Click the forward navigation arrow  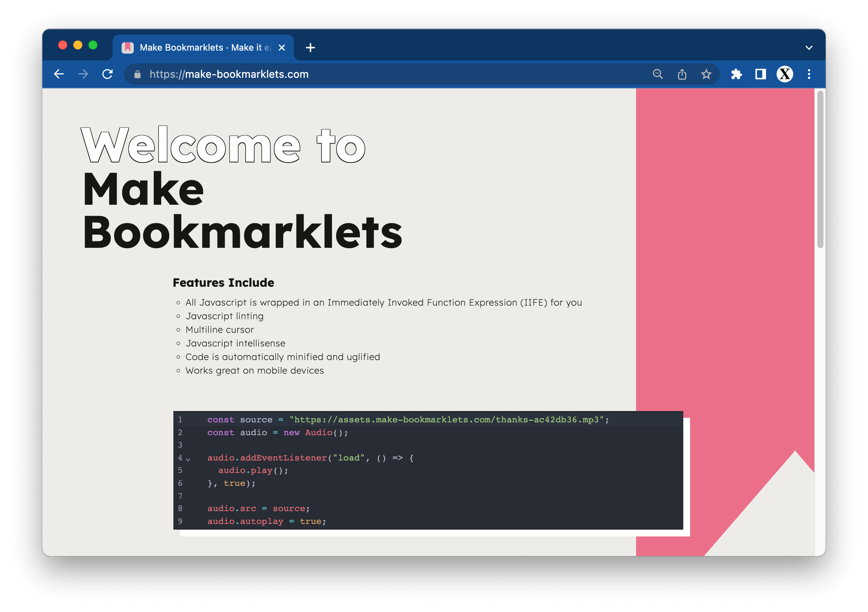click(83, 74)
